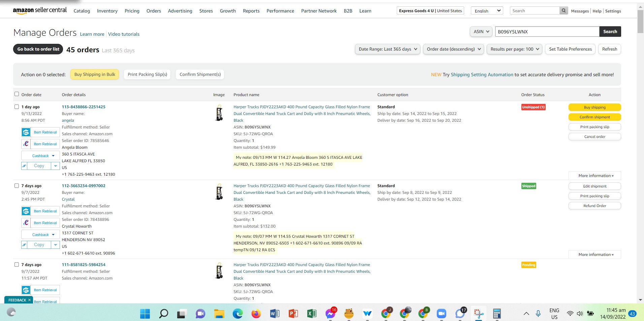Open the Order date (descending) sort dropdown

(x=453, y=49)
